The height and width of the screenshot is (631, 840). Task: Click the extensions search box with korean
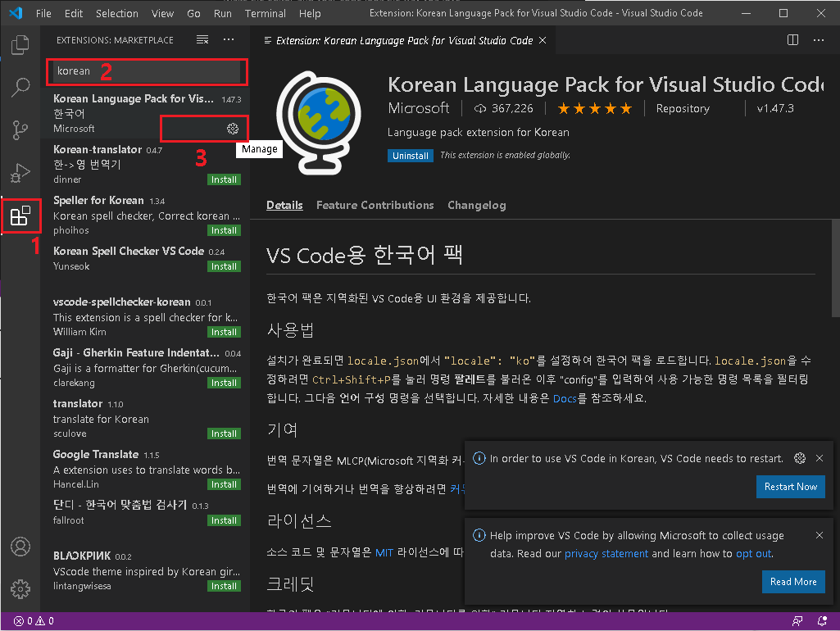(x=146, y=71)
